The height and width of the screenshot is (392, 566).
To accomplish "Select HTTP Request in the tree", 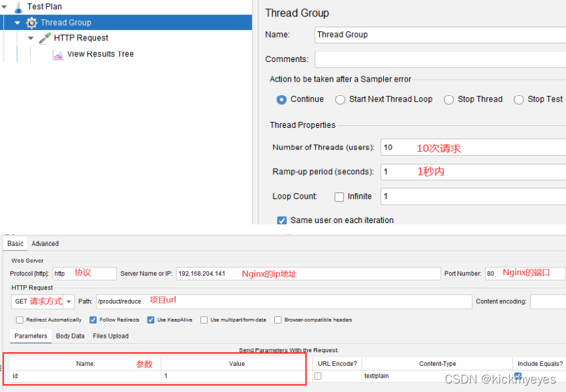I will coord(81,38).
